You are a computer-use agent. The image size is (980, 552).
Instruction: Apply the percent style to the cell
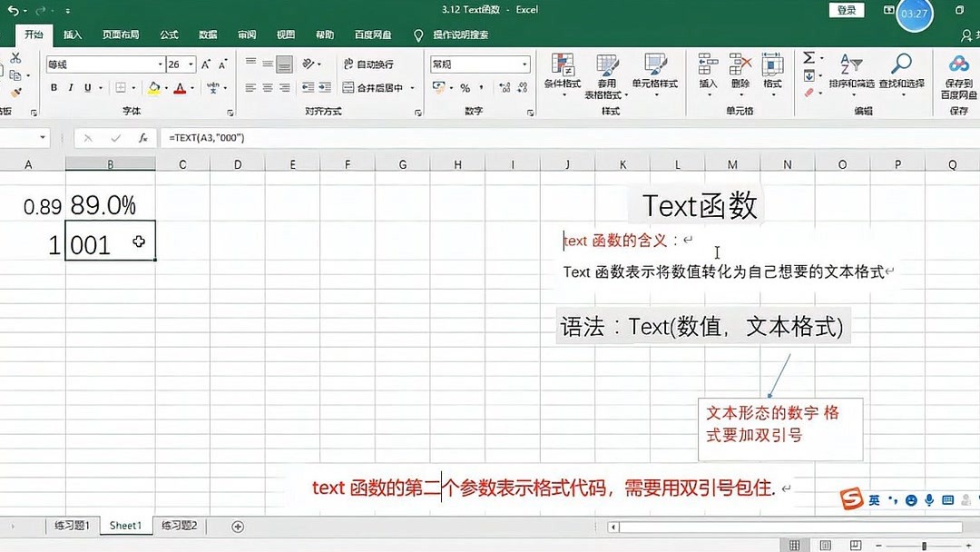465,88
